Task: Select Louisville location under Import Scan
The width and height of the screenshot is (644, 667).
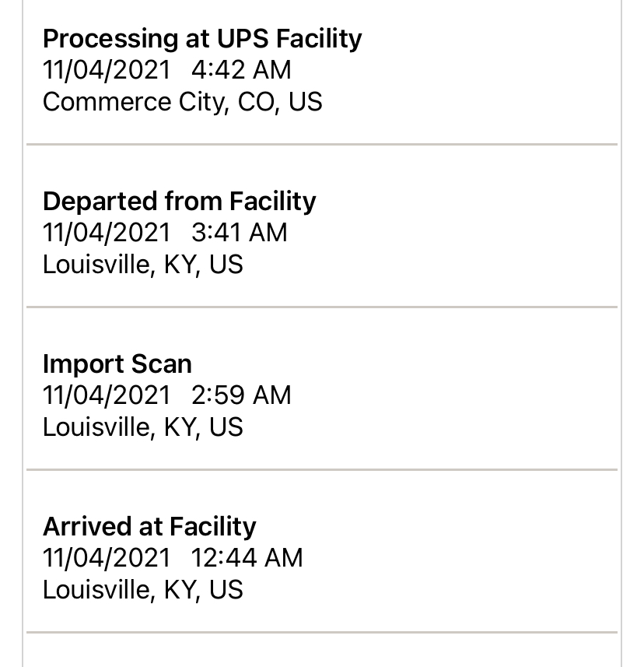Action: tap(143, 427)
